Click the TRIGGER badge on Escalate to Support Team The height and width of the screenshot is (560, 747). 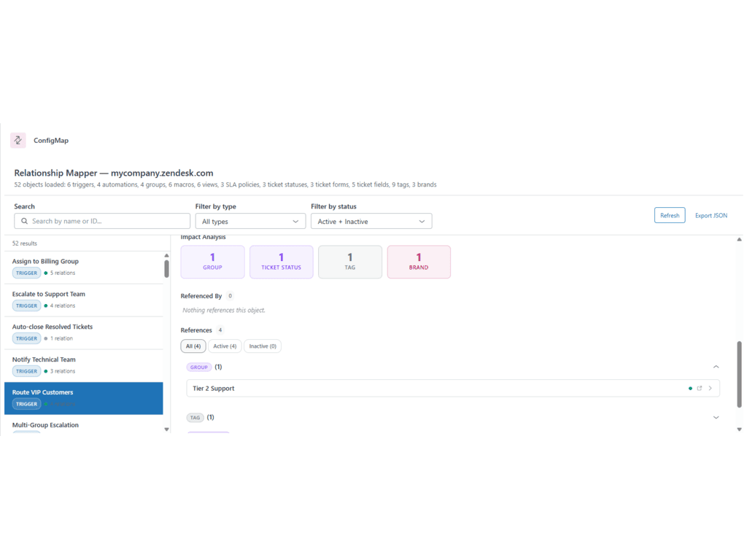click(26, 306)
